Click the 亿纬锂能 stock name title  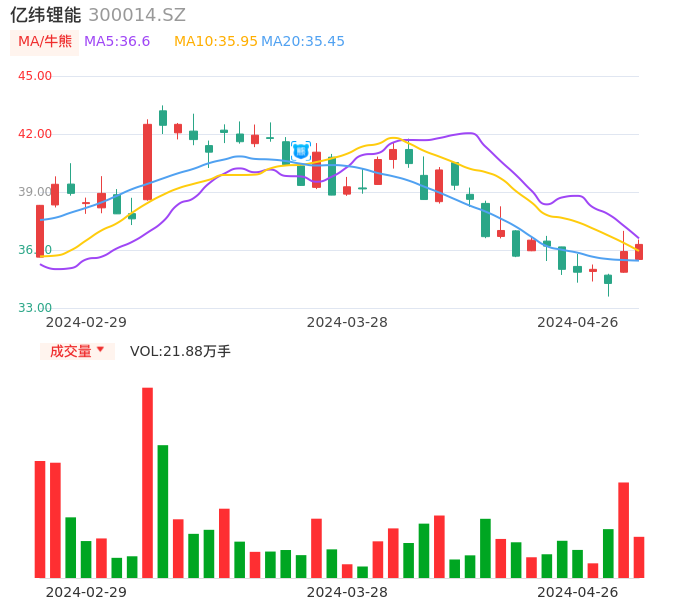point(46,15)
